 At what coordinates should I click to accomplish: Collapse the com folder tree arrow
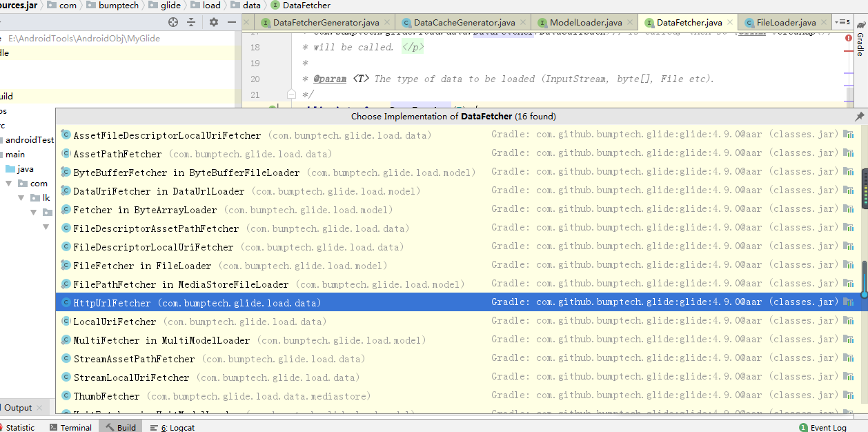point(8,184)
